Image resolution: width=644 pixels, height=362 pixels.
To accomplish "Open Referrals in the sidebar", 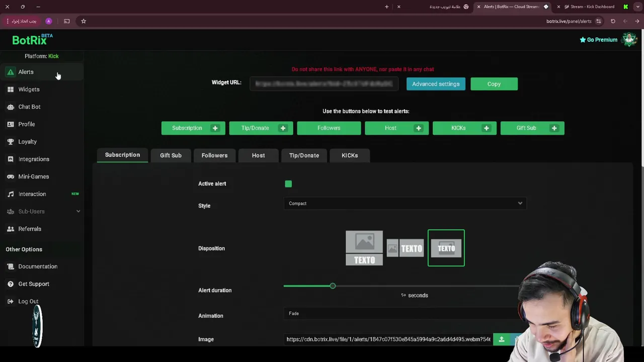I will point(30,229).
